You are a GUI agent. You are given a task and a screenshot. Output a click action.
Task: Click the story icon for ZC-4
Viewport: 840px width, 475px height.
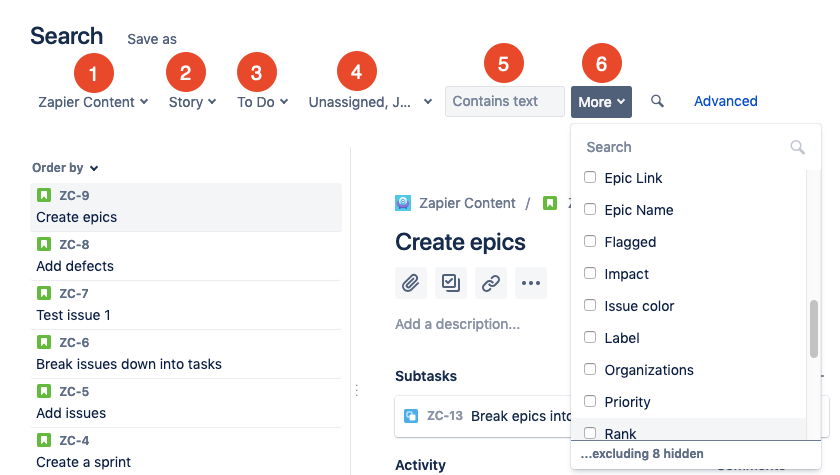click(x=44, y=440)
